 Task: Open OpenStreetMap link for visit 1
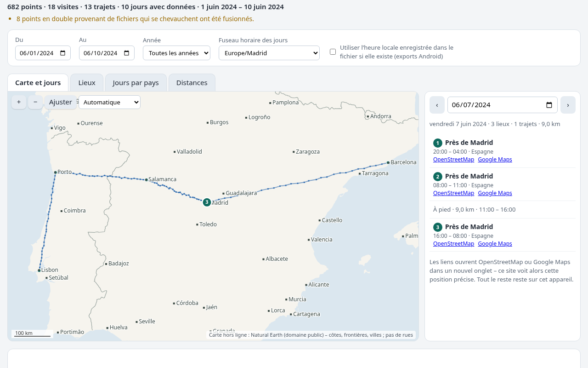pos(453,160)
